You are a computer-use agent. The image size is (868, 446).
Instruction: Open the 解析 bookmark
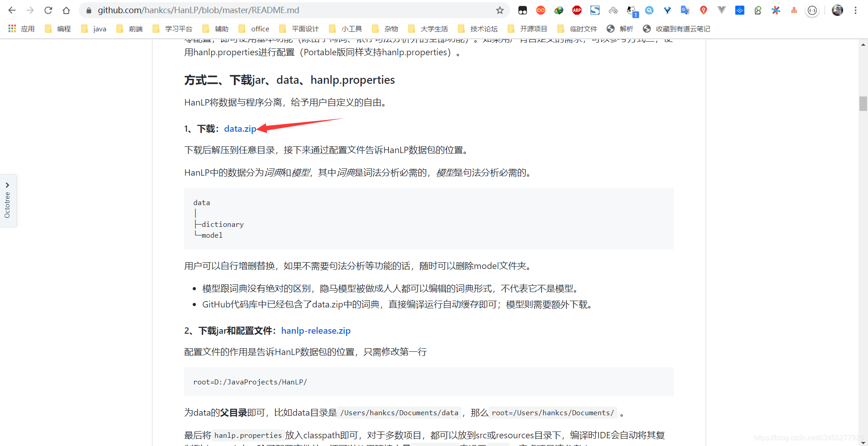tap(620, 29)
